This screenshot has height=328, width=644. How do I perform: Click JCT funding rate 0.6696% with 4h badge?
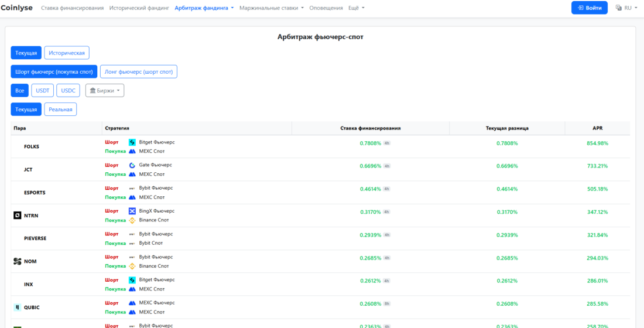[x=375, y=166]
